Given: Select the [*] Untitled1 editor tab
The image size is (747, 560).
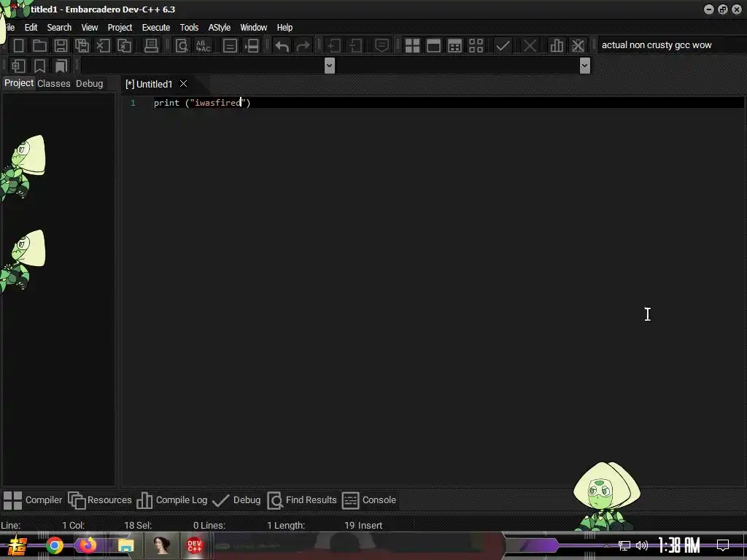Looking at the screenshot, I should pos(149,85).
